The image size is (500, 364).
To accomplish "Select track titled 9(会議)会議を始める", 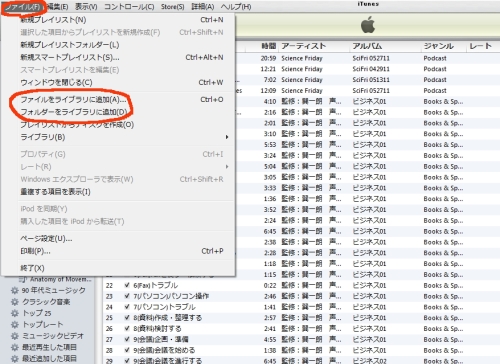I will [x=164, y=350].
